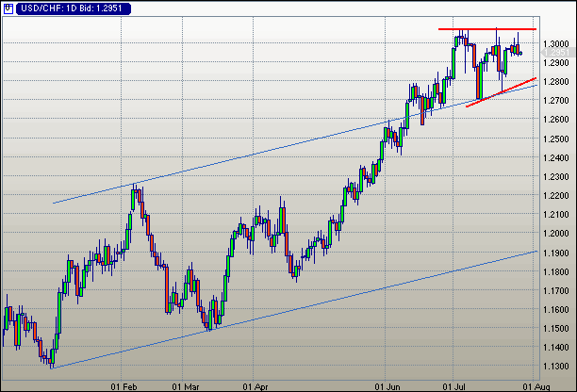
Task: Click the 1.2500 price axis label
Action: coord(556,139)
